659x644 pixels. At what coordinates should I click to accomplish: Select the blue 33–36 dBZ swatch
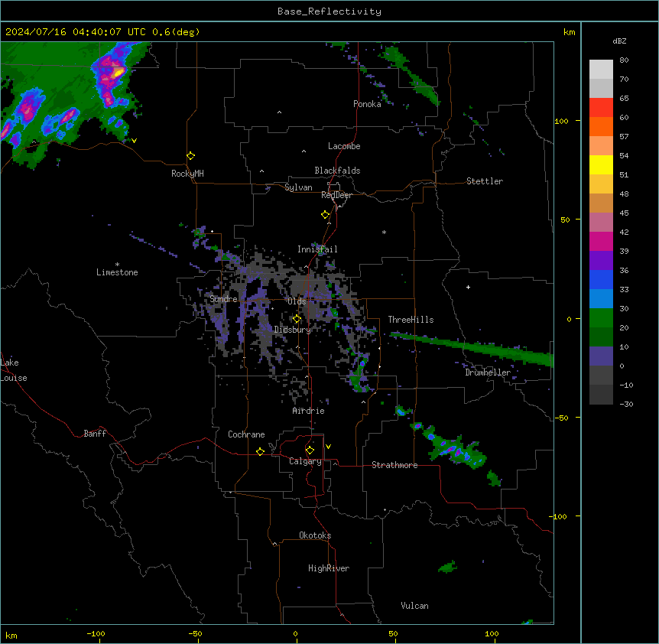coord(601,279)
